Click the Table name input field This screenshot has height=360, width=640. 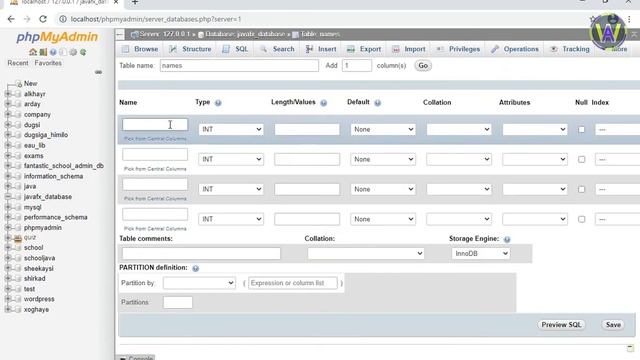tap(239, 66)
